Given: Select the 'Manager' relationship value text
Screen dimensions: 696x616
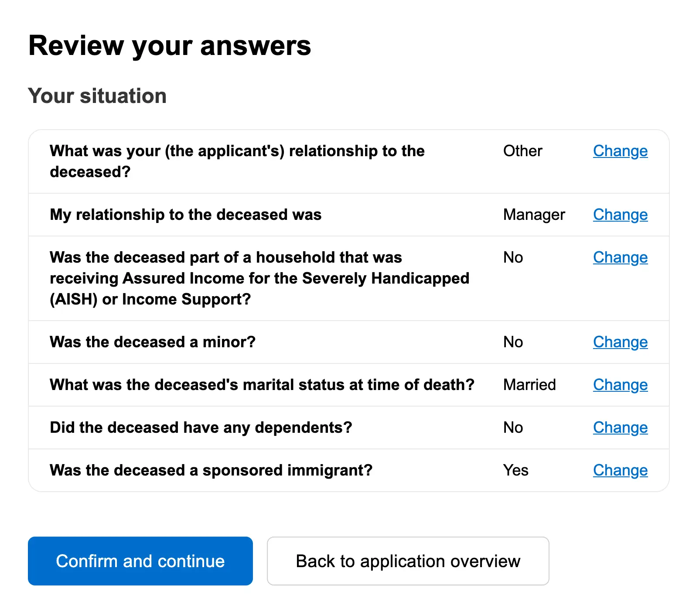Looking at the screenshot, I should [534, 215].
